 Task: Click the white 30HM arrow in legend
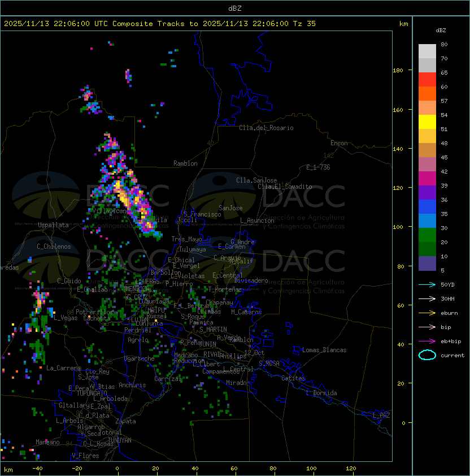point(427,299)
